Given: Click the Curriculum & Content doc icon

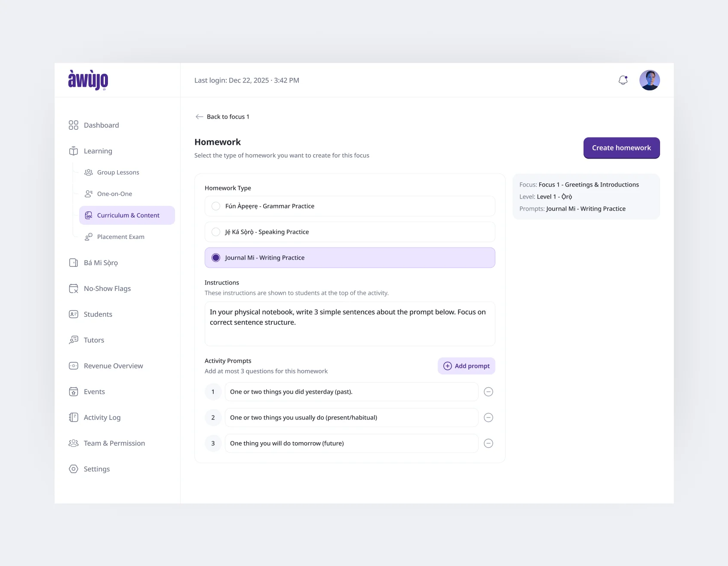Looking at the screenshot, I should tap(89, 215).
